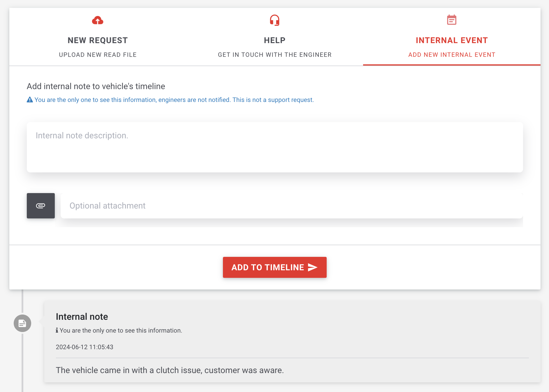
Task: Switch to the NEW REQUEST tab
Action: [x=98, y=40]
